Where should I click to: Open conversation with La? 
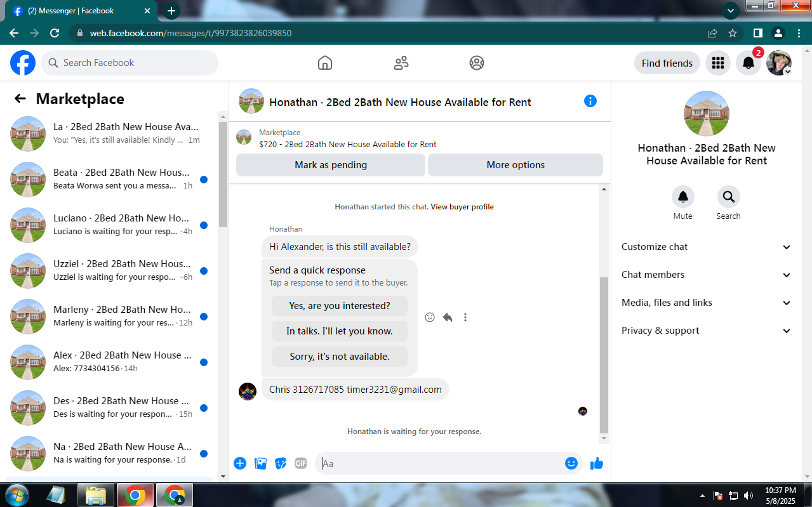[x=109, y=134]
